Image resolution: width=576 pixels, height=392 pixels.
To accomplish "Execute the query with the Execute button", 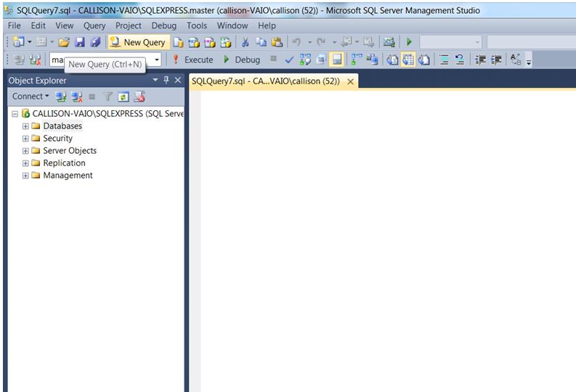I will 192,60.
